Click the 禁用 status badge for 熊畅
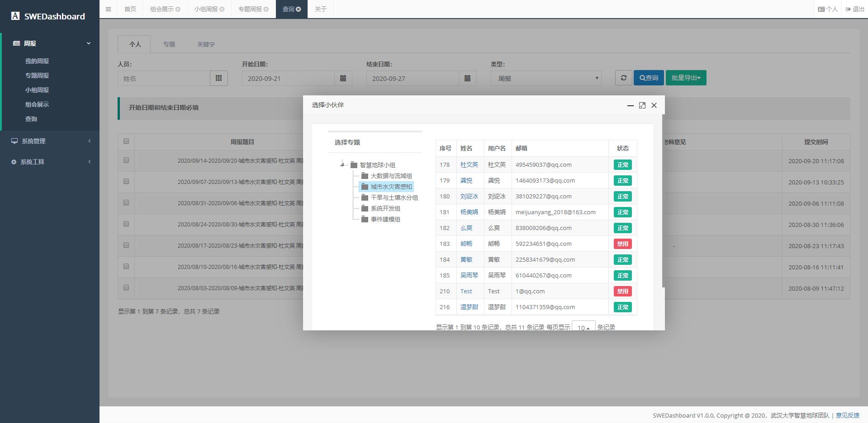 (622, 244)
